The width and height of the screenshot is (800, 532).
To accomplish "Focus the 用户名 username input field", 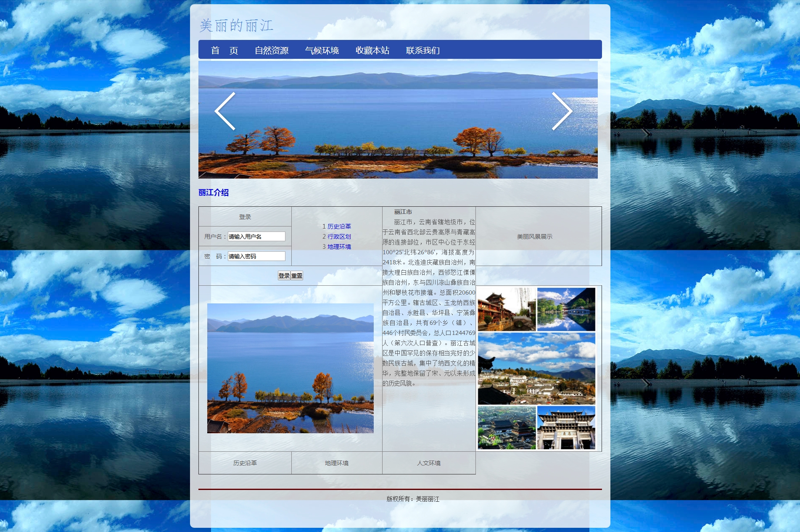I will (x=256, y=237).
